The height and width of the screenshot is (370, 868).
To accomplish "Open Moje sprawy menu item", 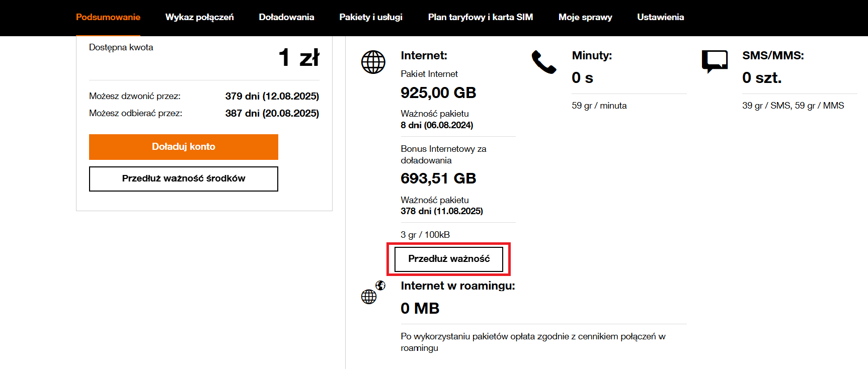I will click(x=585, y=17).
